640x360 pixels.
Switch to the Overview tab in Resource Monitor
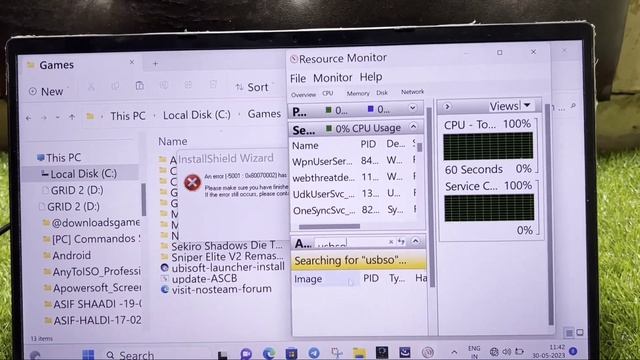[303, 94]
